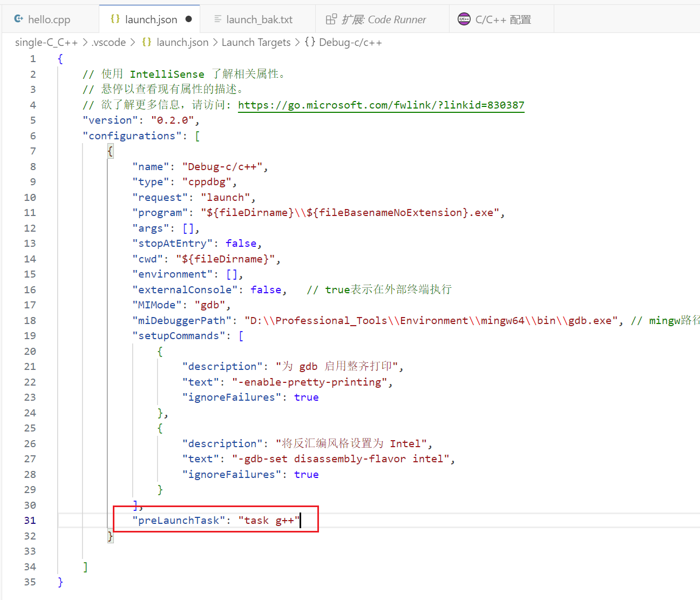The height and width of the screenshot is (600, 700).
Task: Place cursor on the "preLaunchTask" key
Action: click(179, 521)
